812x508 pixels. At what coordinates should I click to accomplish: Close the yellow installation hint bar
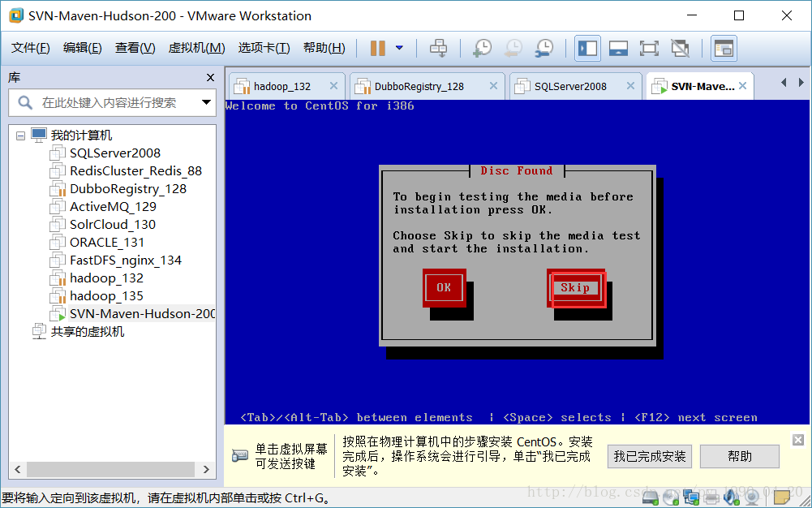tap(798, 440)
